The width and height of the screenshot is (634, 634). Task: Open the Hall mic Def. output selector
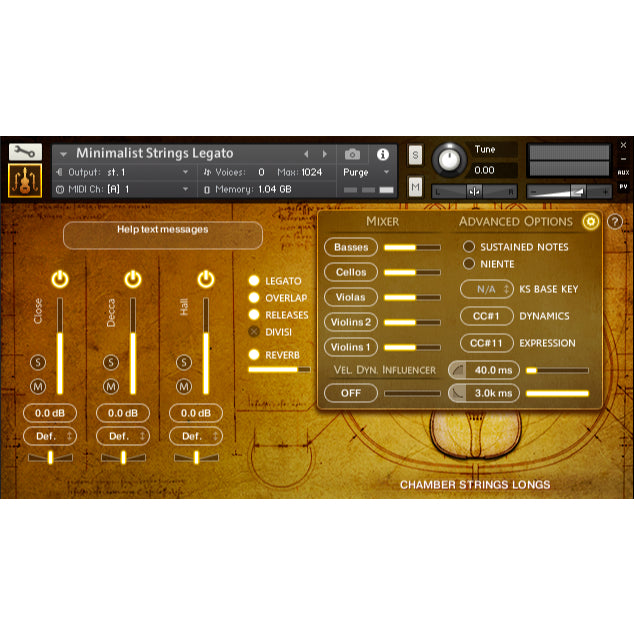(196, 436)
